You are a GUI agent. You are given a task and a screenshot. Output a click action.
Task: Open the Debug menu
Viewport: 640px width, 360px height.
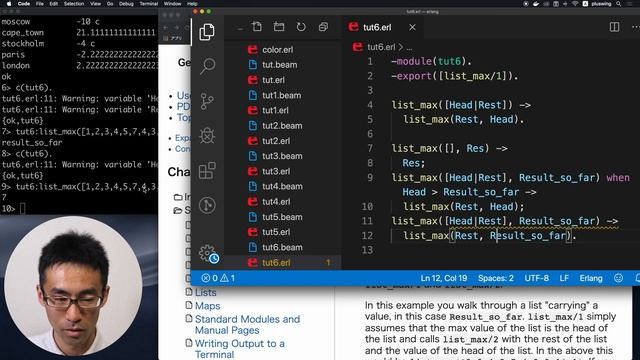[x=126, y=4]
